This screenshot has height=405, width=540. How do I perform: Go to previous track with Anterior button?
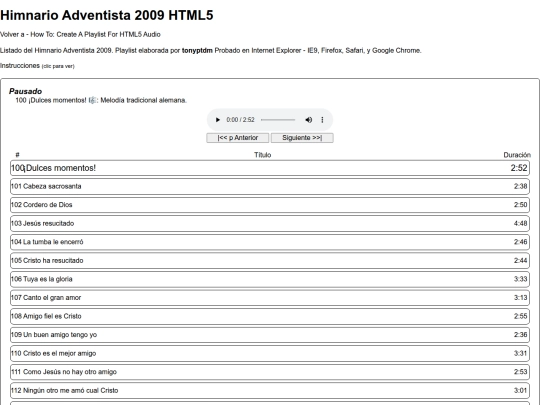238,138
